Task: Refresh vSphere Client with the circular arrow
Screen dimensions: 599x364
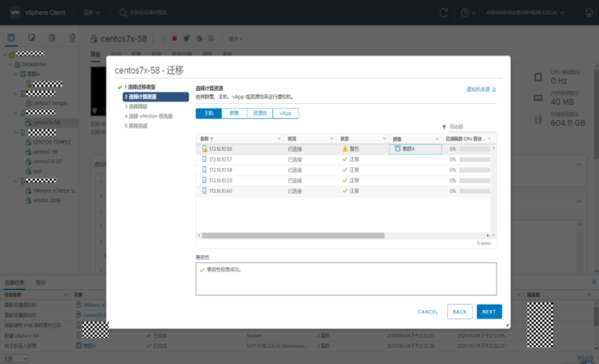Action: coord(444,13)
